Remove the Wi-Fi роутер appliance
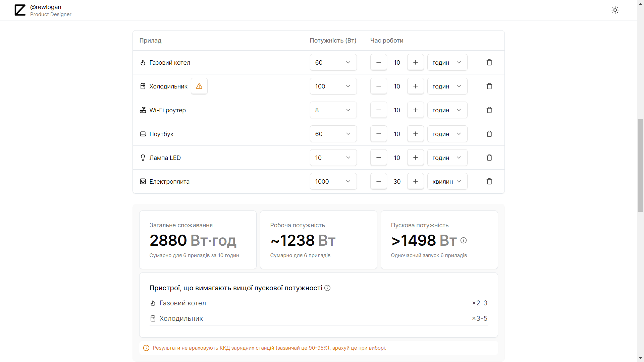 489,110
